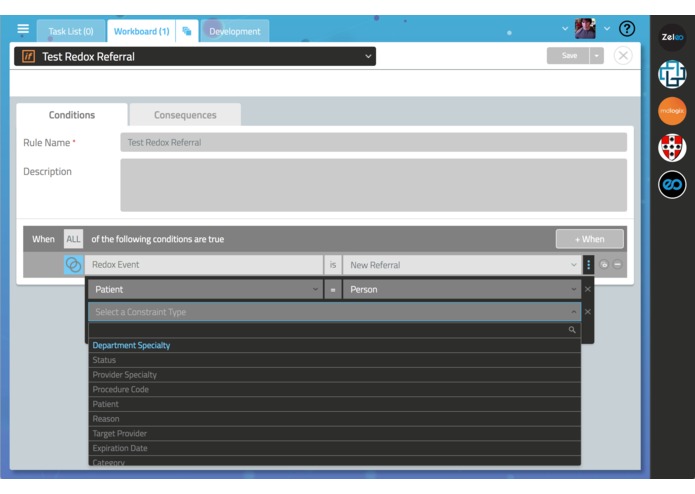Click the copy condition icon
This screenshot has width=695, height=494.
(604, 265)
